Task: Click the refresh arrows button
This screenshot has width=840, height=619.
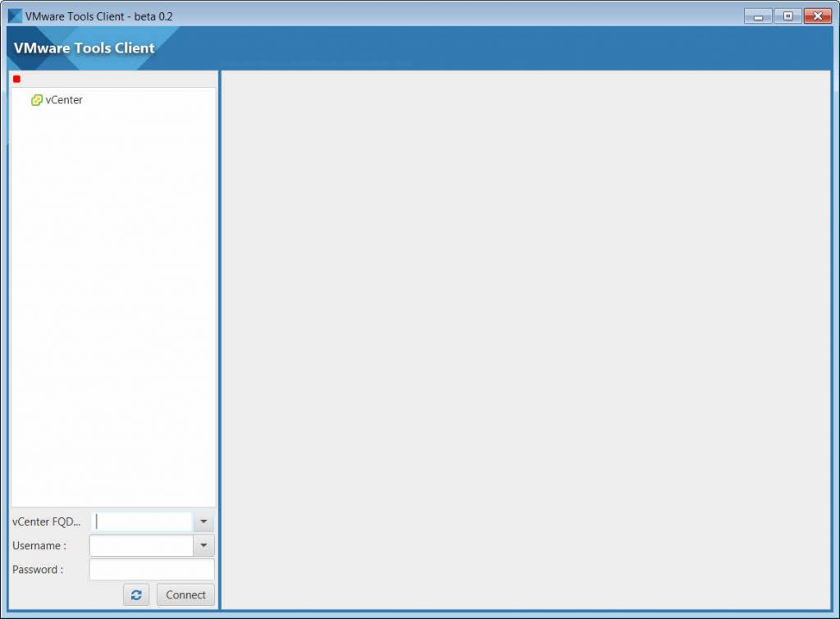Action: (136, 595)
